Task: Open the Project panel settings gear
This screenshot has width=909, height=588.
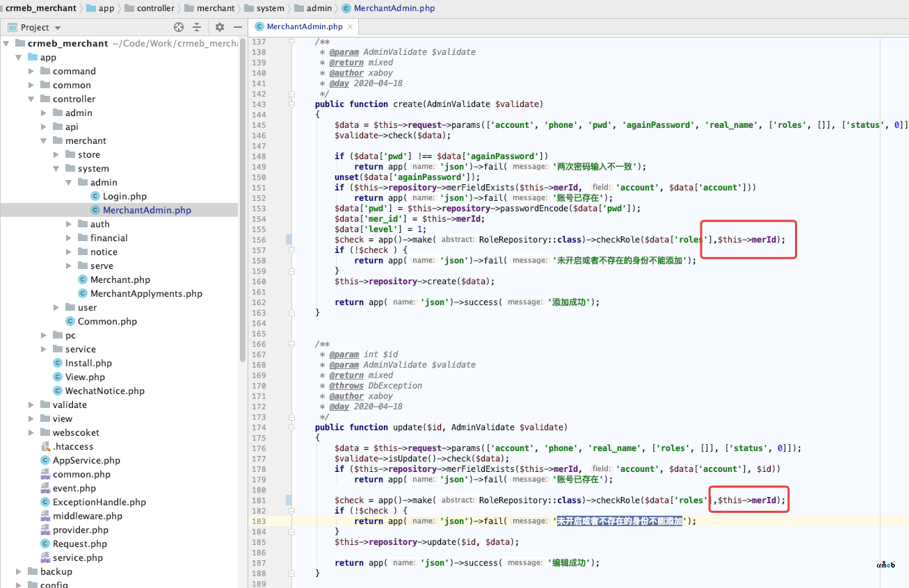Action: pyautogui.click(x=220, y=27)
